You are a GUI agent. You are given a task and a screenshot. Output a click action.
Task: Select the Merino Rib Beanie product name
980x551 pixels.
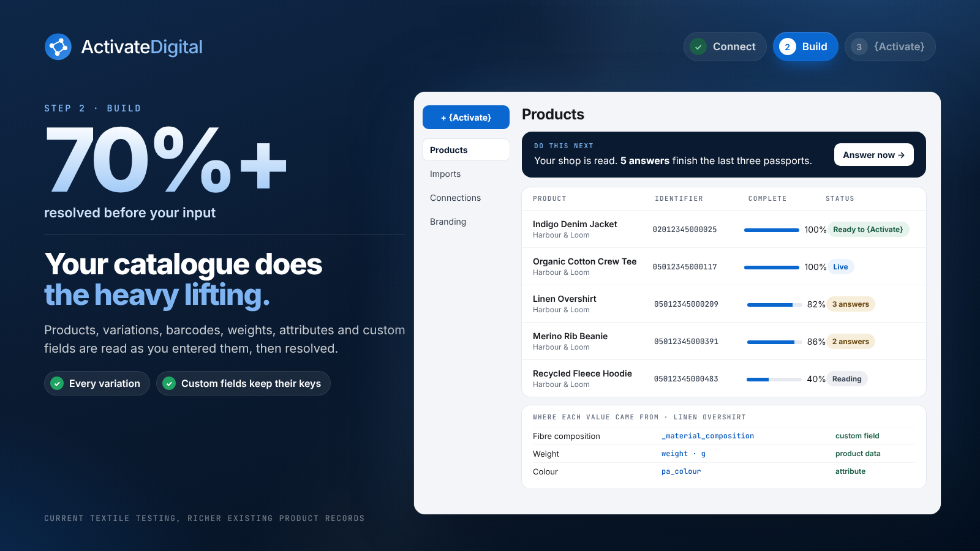tap(570, 336)
